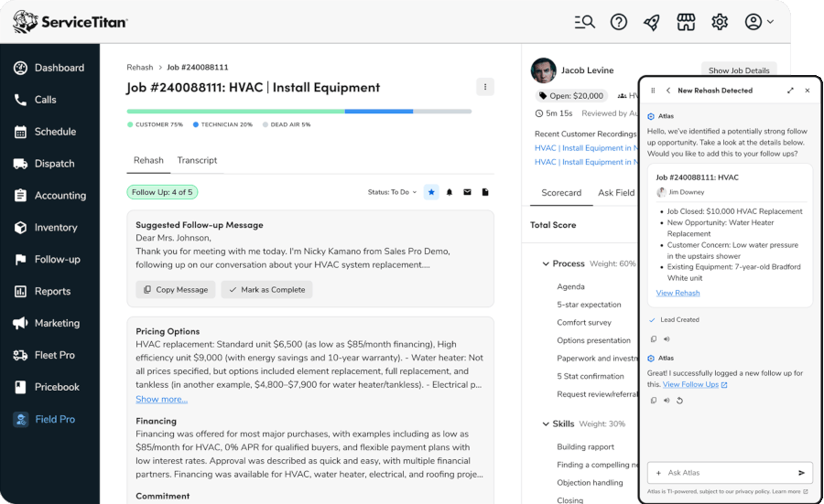Open first HVAC Install Equipment recording link

point(586,148)
